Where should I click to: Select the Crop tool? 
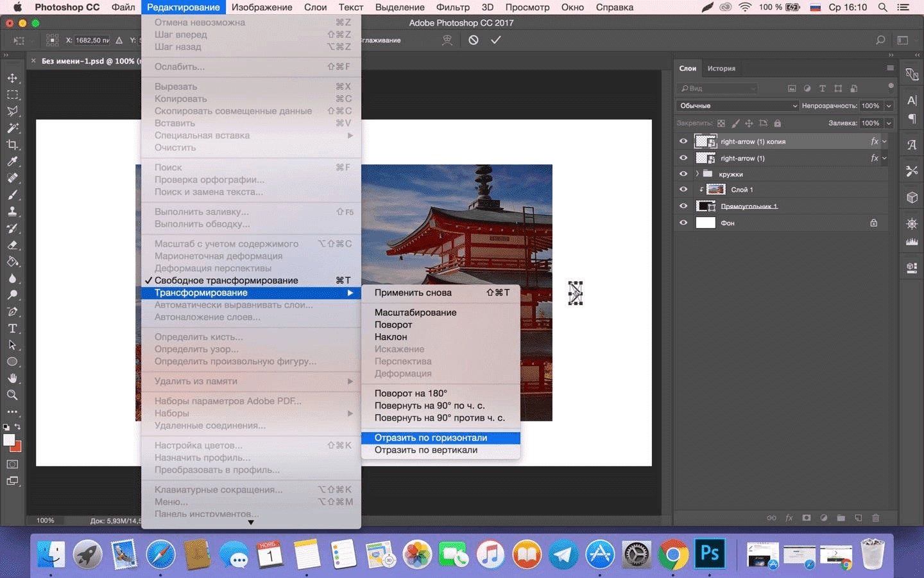click(12, 145)
